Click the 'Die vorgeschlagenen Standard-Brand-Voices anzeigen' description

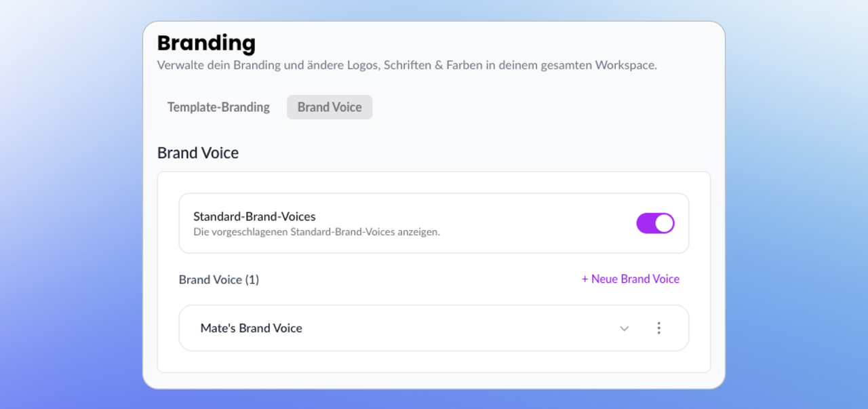(317, 232)
